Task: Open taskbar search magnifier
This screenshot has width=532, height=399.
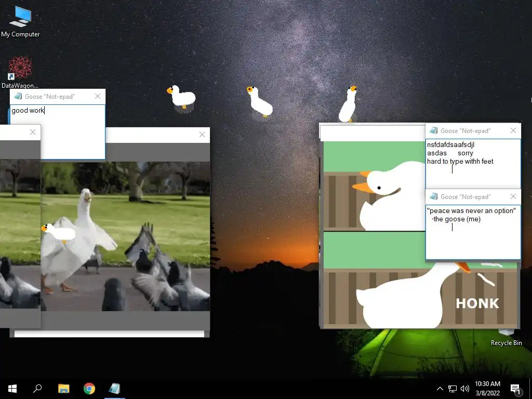Action: 37,389
